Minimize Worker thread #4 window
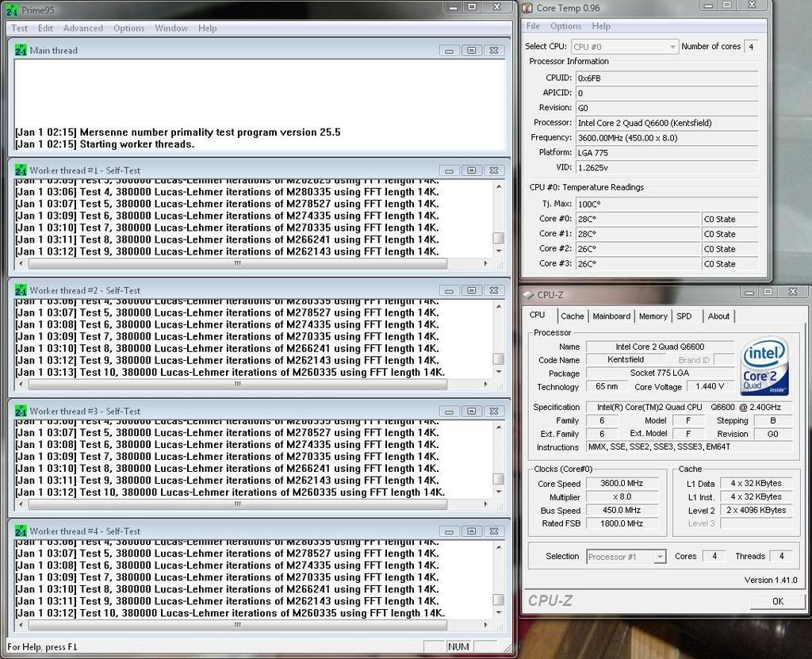 (449, 532)
